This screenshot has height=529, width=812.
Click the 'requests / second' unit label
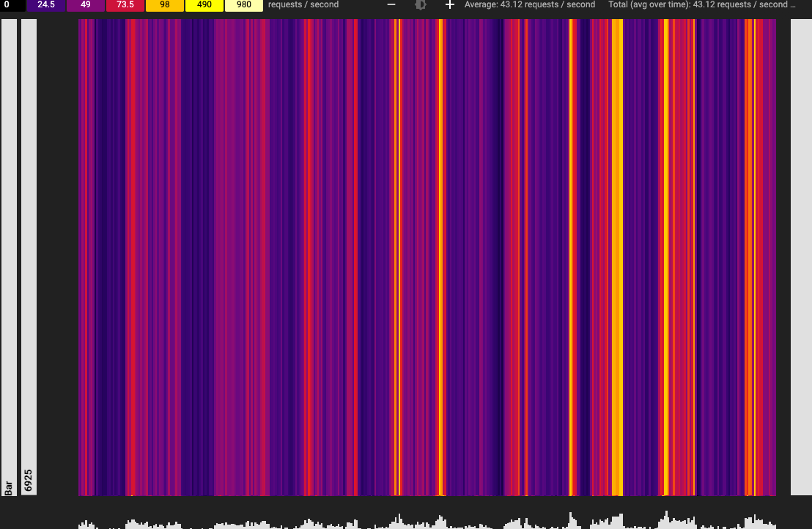pyautogui.click(x=303, y=4)
